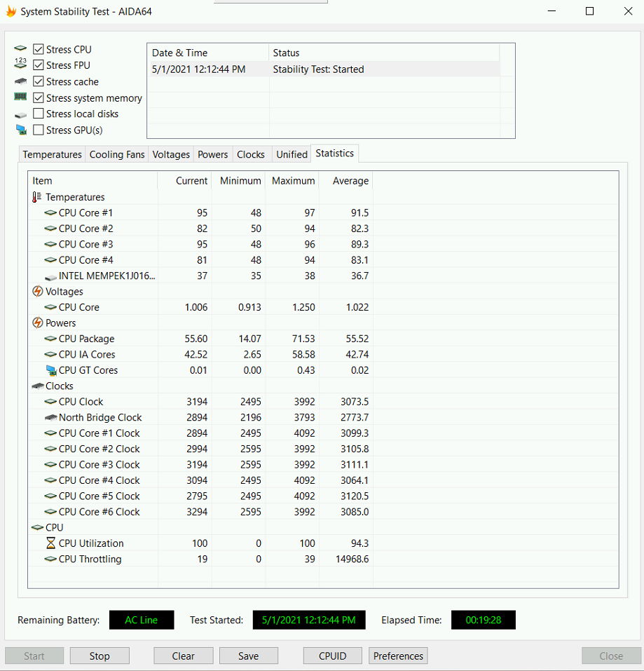Image resolution: width=644 pixels, height=671 pixels.
Task: Click the AIDA64 flame icon in title bar
Action: click(11, 11)
